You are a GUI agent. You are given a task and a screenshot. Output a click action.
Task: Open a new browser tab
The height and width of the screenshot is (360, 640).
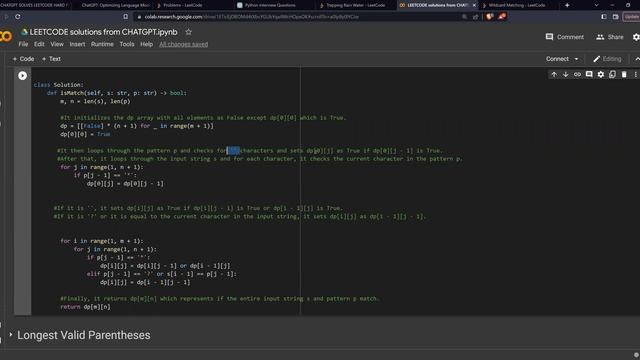pos(567,5)
